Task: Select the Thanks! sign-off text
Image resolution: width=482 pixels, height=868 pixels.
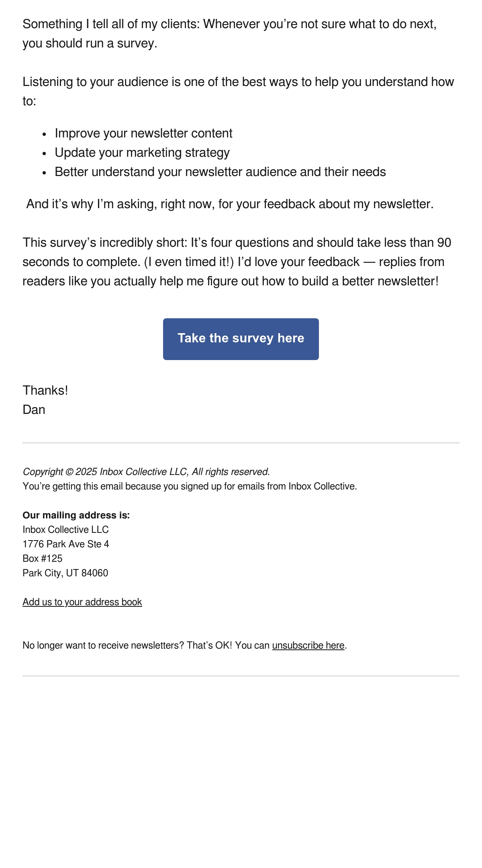Action: [x=45, y=390]
